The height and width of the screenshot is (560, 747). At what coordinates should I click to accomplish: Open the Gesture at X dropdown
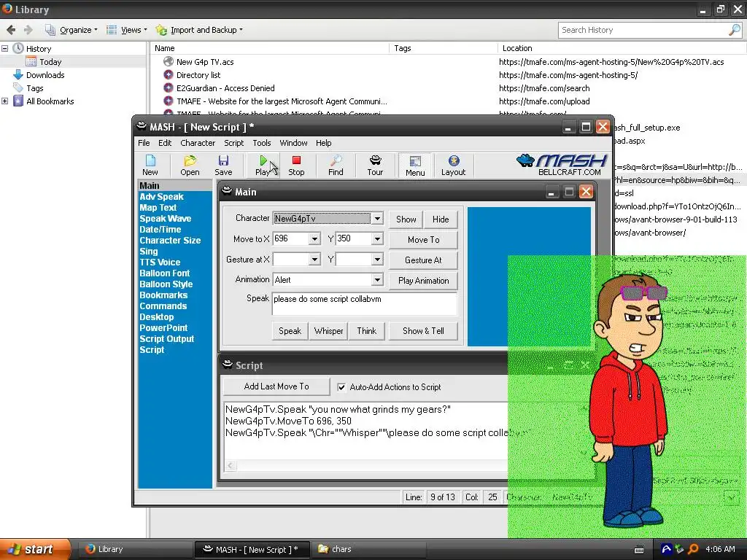314,260
